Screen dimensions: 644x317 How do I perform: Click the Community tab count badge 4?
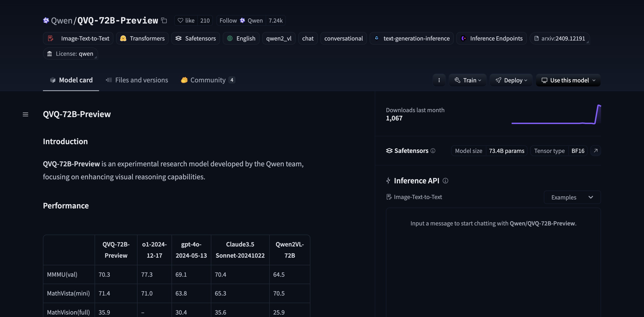[232, 80]
